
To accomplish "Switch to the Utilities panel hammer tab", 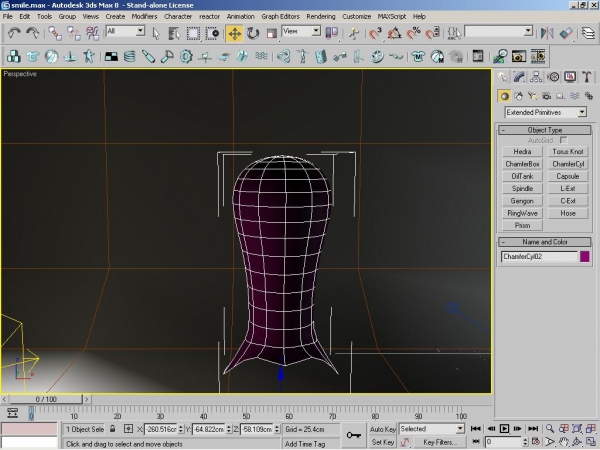I will pos(587,77).
